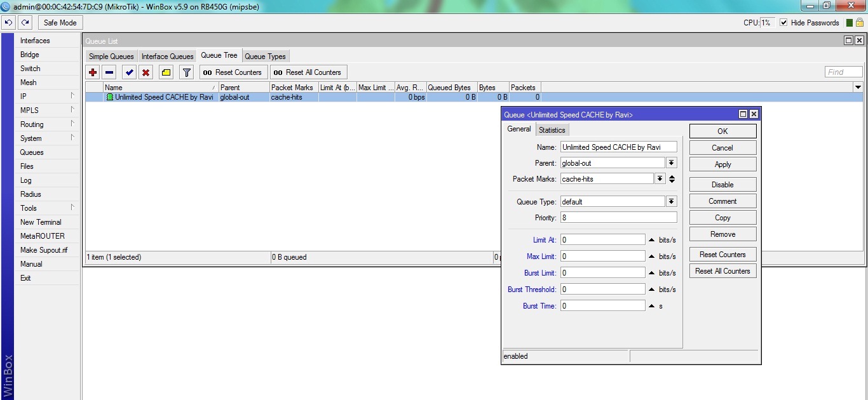868x400 pixels.
Task: Click the Copy button
Action: [x=722, y=218]
